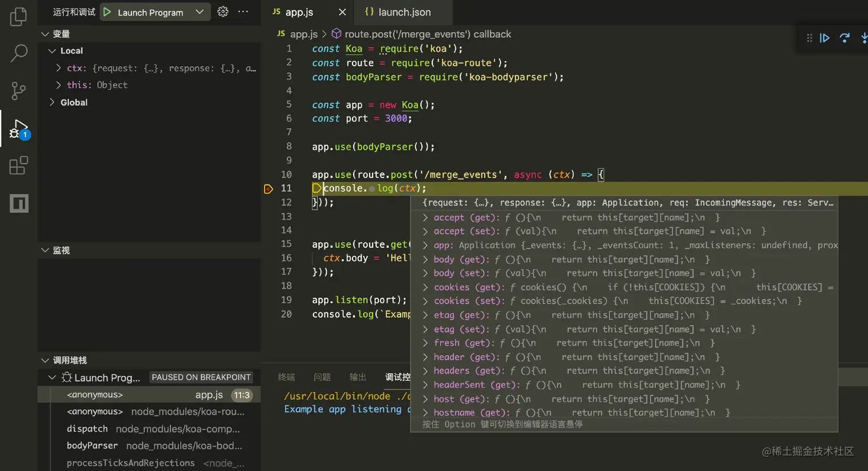Start debugging with green play arrow
The image size is (868, 471).
tap(107, 12)
